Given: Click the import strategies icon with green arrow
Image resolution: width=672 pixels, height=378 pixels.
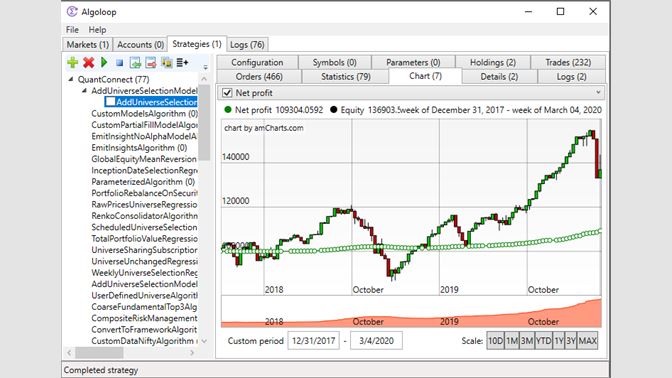Looking at the screenshot, I should pyautogui.click(x=135, y=63).
